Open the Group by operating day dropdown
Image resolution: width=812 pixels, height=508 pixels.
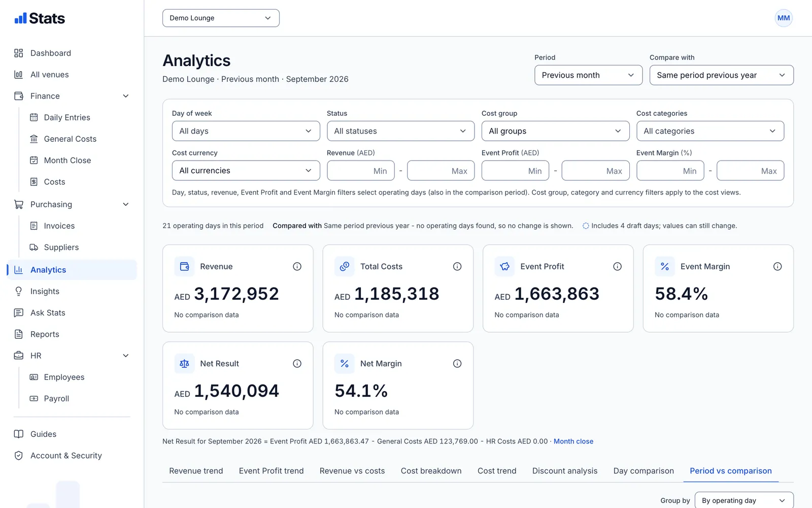pyautogui.click(x=744, y=500)
